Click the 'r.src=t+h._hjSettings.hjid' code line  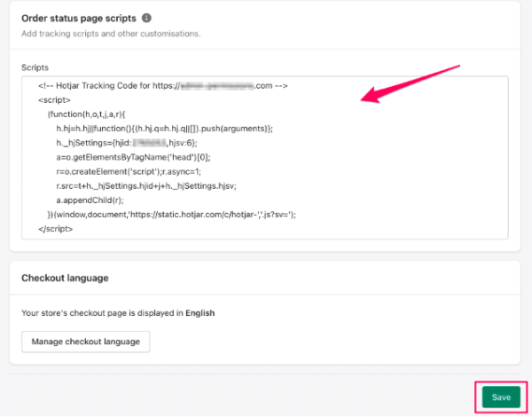pyautogui.click(x=146, y=185)
